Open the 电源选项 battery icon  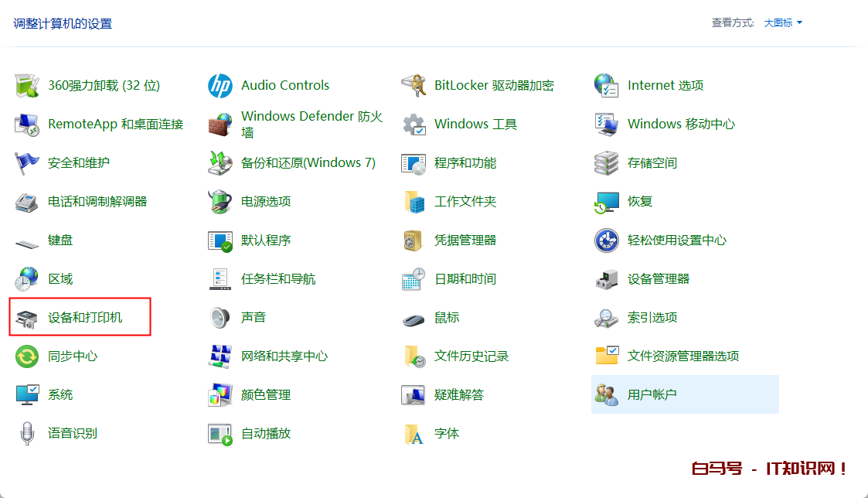tap(220, 202)
